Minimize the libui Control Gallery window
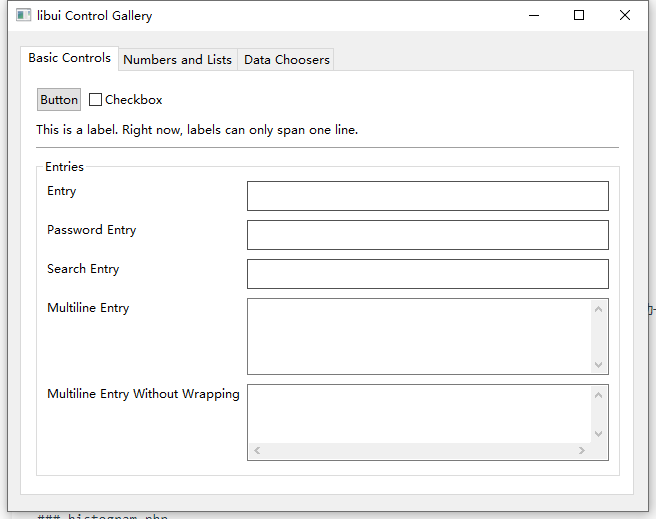 coord(533,16)
